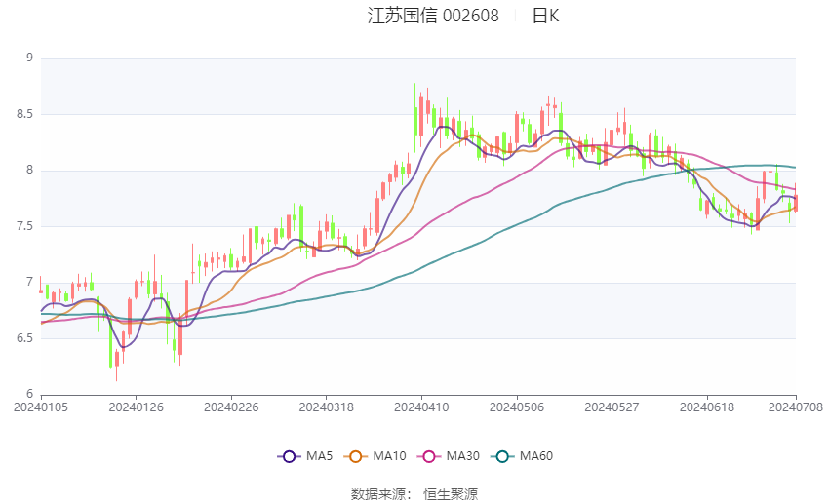Select the 20240618 date axis label
The height and width of the screenshot is (504, 829).
(x=707, y=407)
